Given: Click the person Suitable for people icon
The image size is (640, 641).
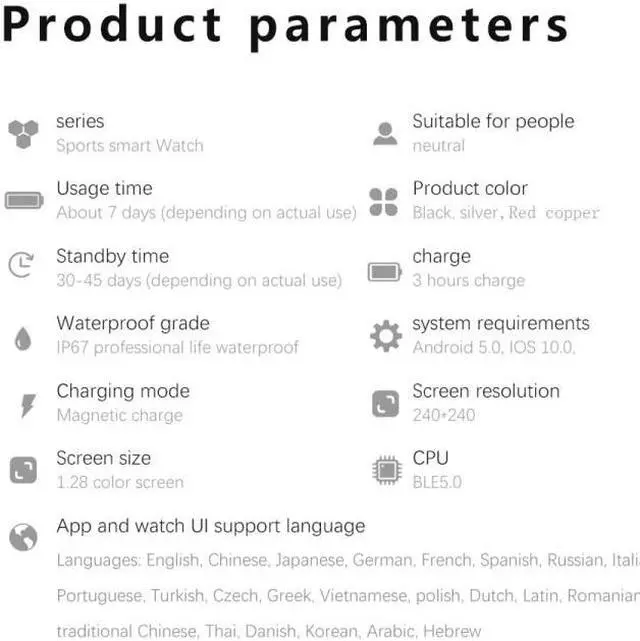Looking at the screenshot, I should (385, 133).
